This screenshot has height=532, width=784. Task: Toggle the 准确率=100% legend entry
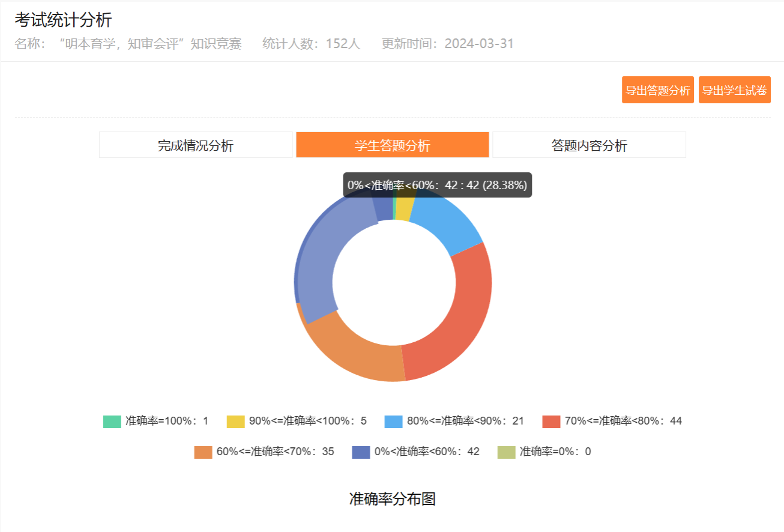[x=156, y=421]
